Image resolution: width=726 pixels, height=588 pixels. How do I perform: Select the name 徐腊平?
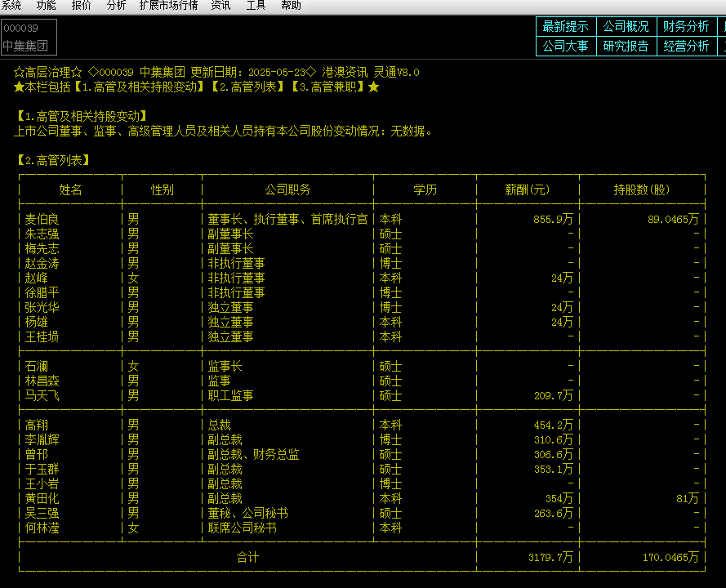coord(42,292)
